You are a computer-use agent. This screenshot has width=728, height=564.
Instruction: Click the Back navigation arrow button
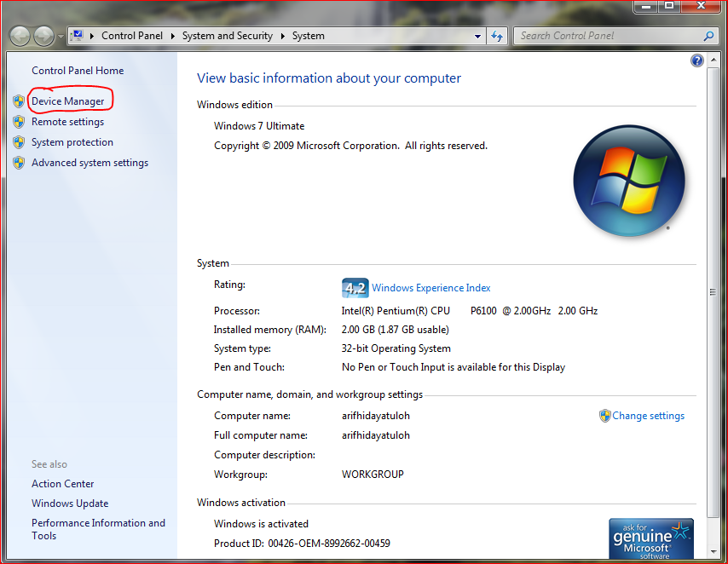point(20,36)
